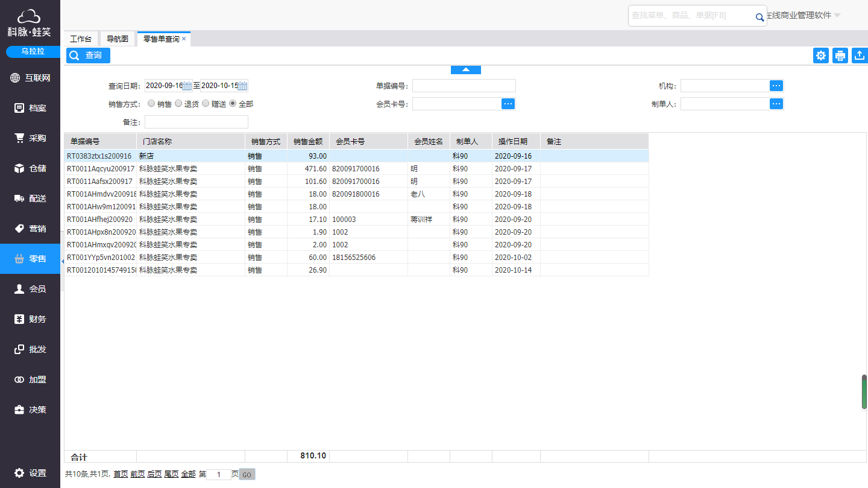Viewport: 868px width, 488px height.
Task: Click the 门店名称 column header
Action: (190, 141)
